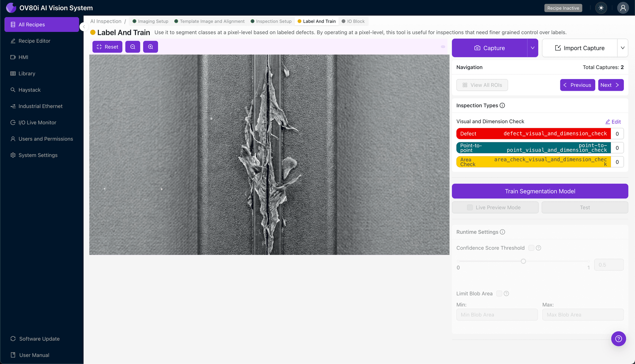Click the 0.5 threshold value field
Screen dimensions: 635x364
[x=609, y=265]
